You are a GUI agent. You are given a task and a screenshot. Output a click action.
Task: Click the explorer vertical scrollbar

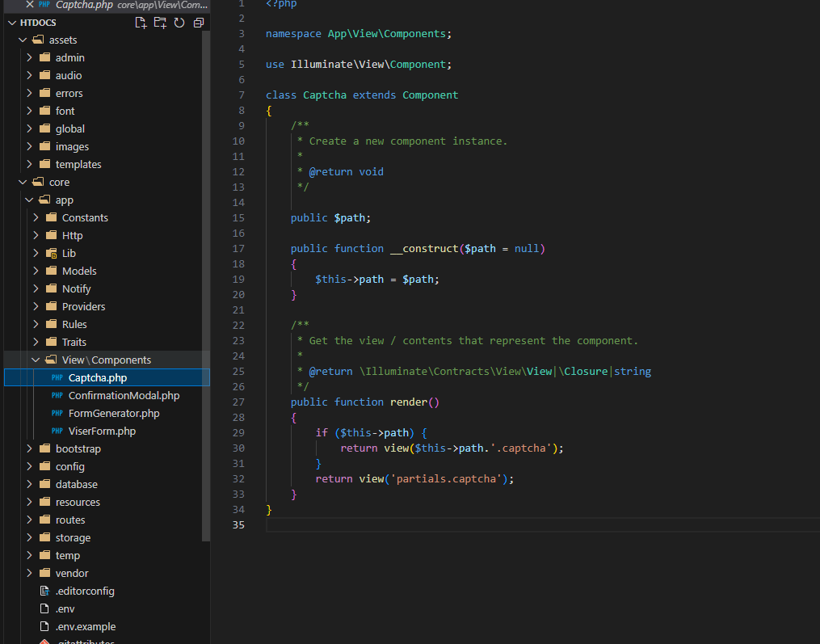point(206,286)
